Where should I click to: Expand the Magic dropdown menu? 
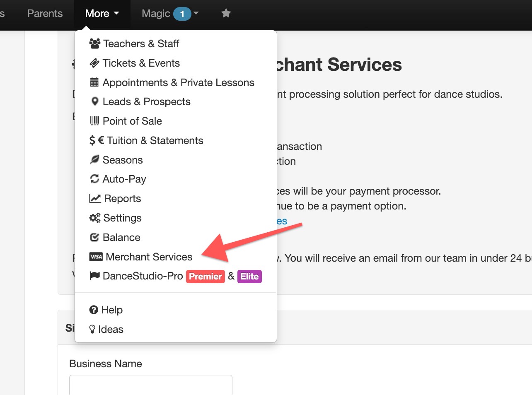pos(170,13)
